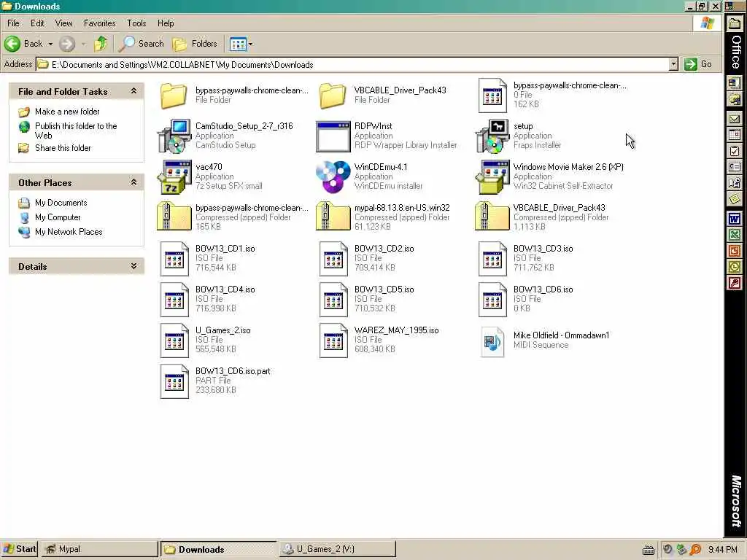This screenshot has height=560, width=747.
Task: Select the BOW13_CD4.iso file icon
Action: (x=174, y=300)
